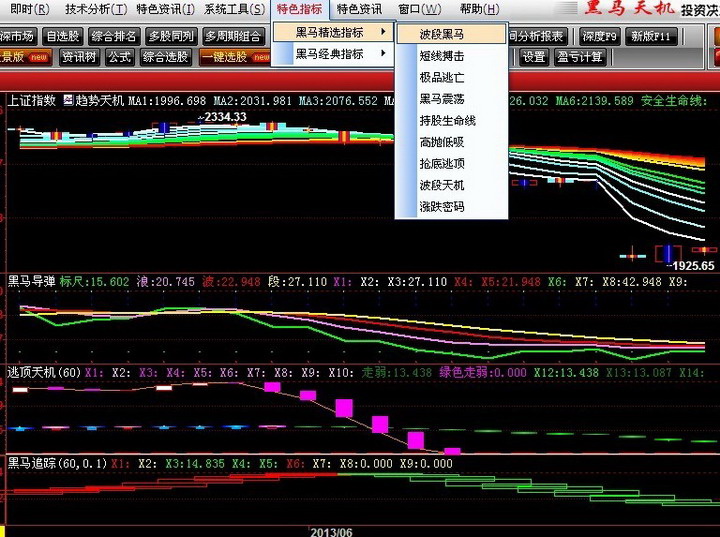This screenshot has width=720, height=537.
Task: Click the 1925.65 low price label
Action: (693, 266)
